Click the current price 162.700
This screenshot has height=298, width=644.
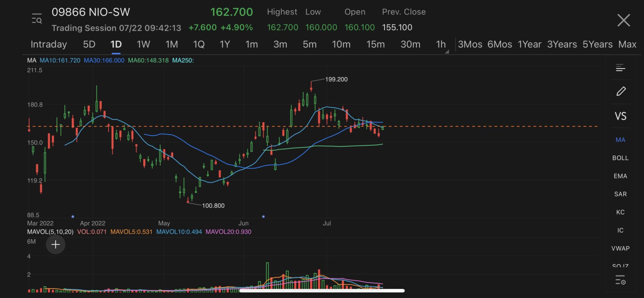232,12
